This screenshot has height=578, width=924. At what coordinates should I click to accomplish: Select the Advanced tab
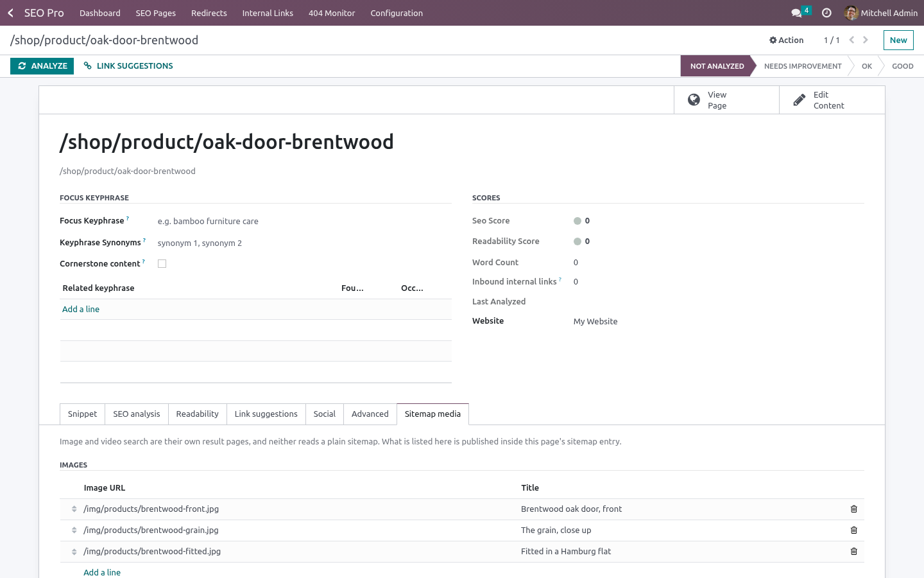click(370, 414)
